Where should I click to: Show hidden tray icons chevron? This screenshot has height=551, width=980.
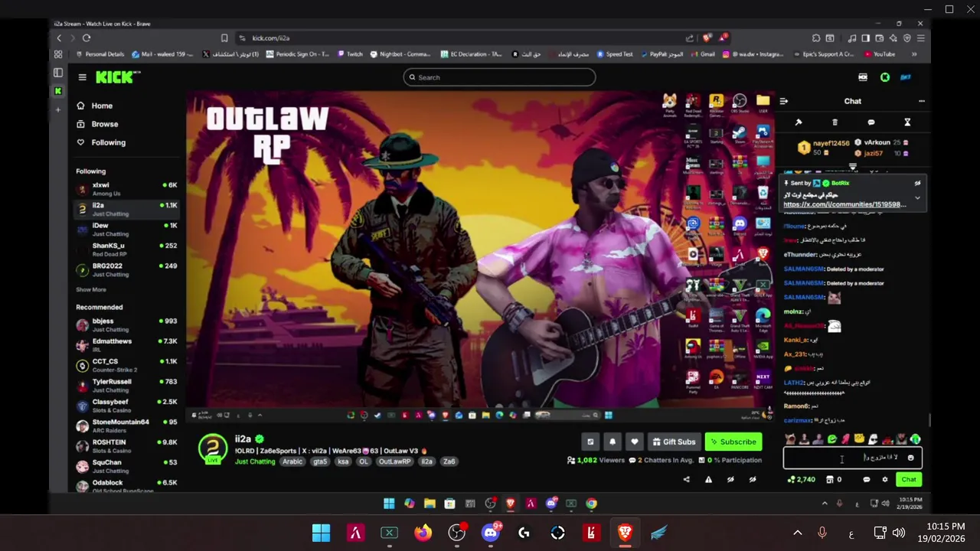click(x=797, y=533)
